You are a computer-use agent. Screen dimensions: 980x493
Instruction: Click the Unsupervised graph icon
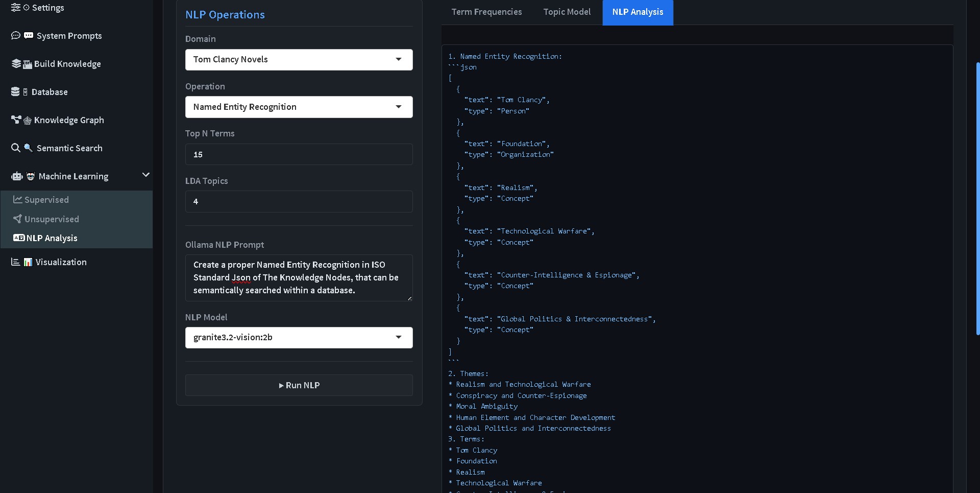click(18, 219)
